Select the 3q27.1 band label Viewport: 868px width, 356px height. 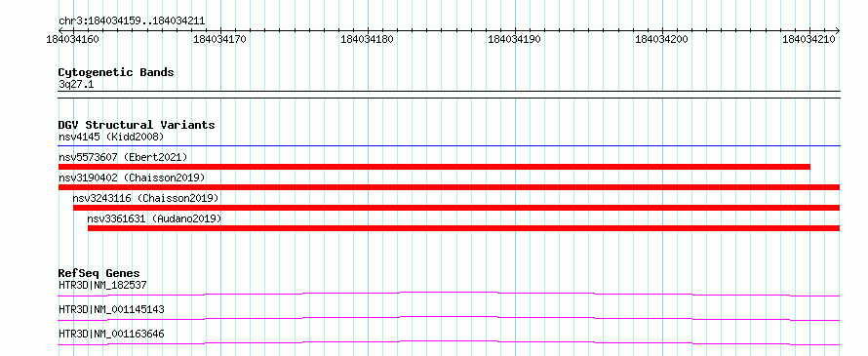77,84
